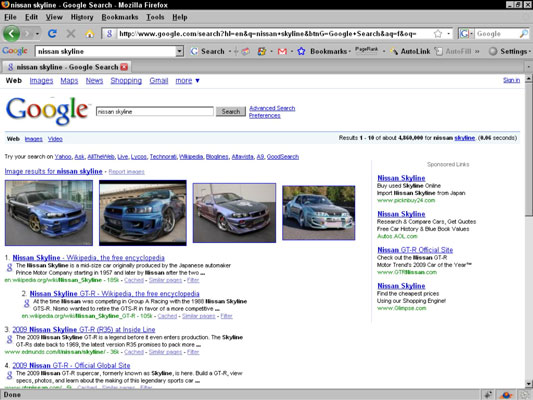The height and width of the screenshot is (400, 533).
Task: Open Google Toolbar Settings
Action: [509, 51]
